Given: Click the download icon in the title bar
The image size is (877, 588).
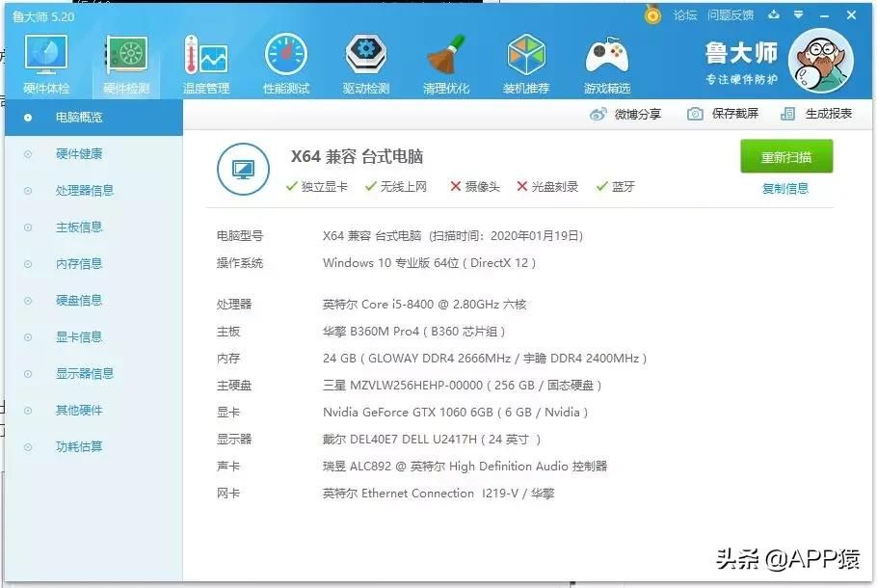Looking at the screenshot, I should tap(774, 14).
